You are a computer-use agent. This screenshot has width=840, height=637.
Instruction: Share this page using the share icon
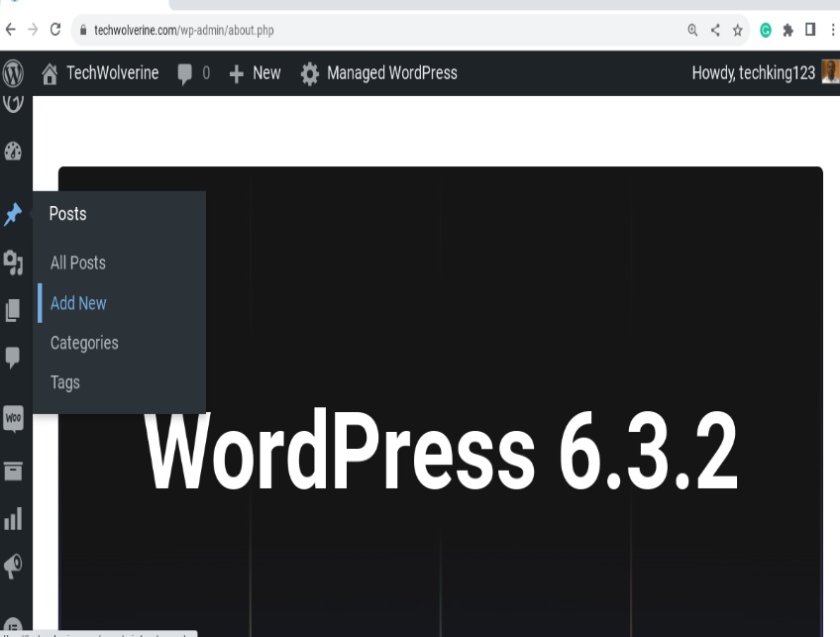coord(715,30)
